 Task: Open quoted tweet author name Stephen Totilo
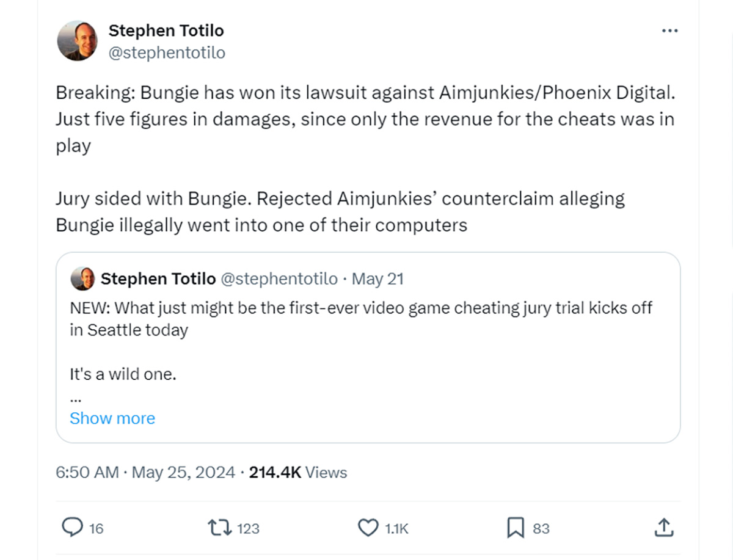(158, 279)
